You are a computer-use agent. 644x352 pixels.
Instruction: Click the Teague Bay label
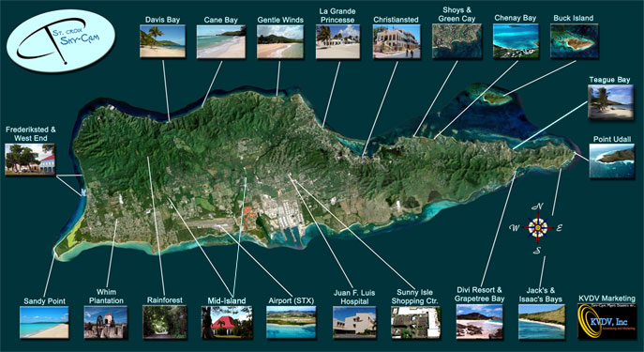coord(609,80)
